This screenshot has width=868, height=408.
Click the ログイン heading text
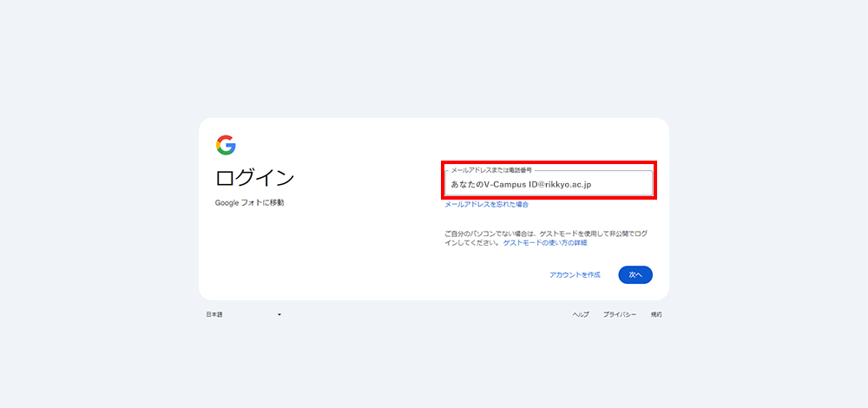click(x=254, y=178)
